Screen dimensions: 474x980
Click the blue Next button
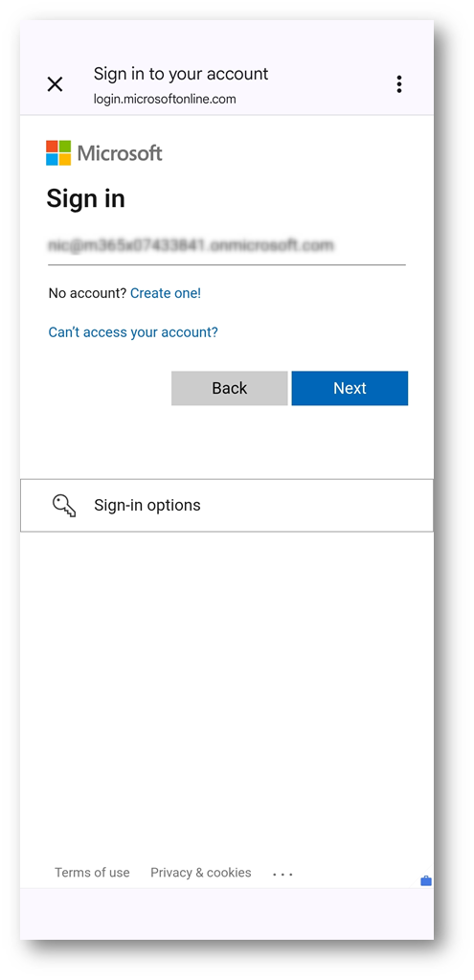[x=350, y=388]
